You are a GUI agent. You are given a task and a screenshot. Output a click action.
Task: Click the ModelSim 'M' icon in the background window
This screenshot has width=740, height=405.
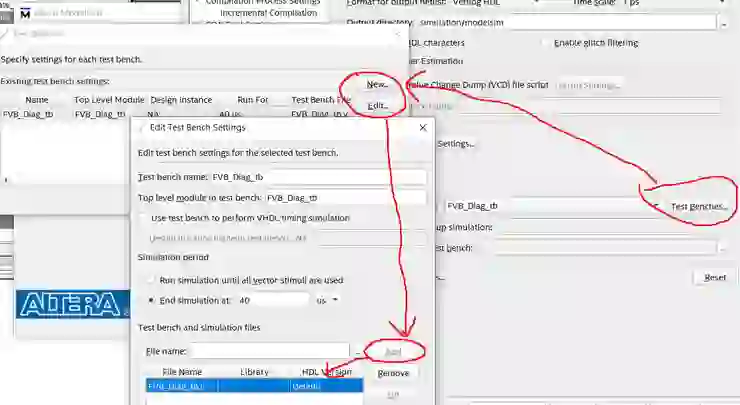(x=25, y=14)
